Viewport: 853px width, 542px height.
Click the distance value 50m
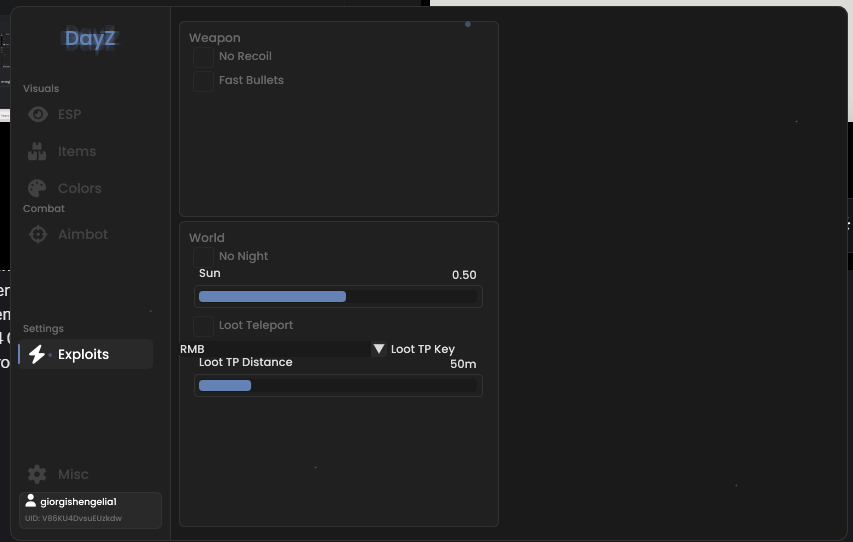[x=463, y=364]
